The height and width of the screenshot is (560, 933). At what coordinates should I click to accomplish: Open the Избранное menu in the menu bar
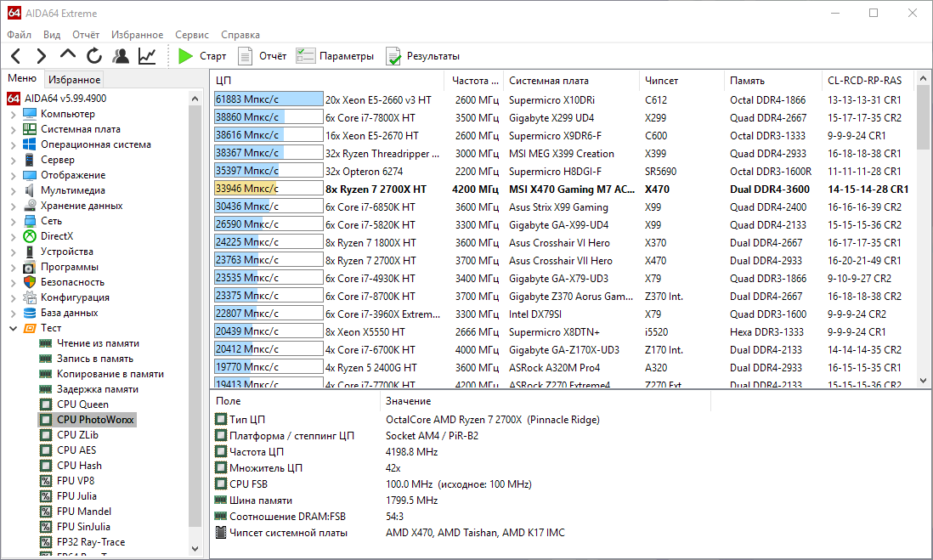[137, 35]
